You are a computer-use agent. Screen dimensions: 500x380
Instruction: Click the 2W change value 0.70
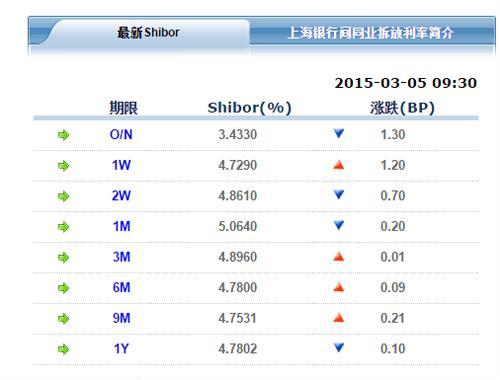(x=393, y=196)
